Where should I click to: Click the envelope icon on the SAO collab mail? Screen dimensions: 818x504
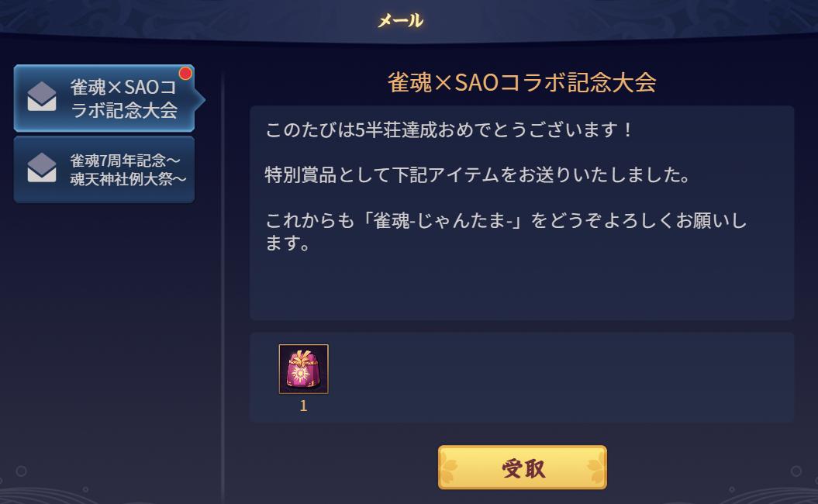point(42,96)
